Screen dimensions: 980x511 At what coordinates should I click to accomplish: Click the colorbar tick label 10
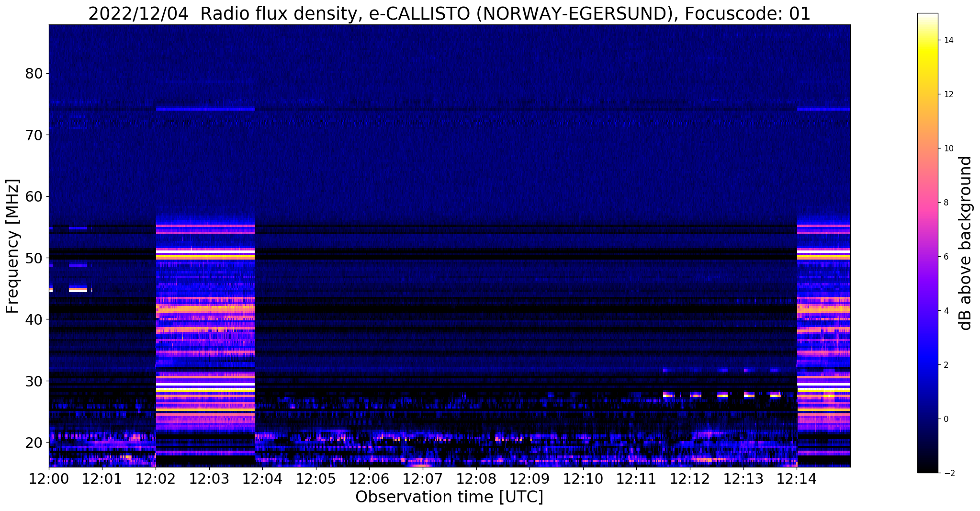click(948, 148)
